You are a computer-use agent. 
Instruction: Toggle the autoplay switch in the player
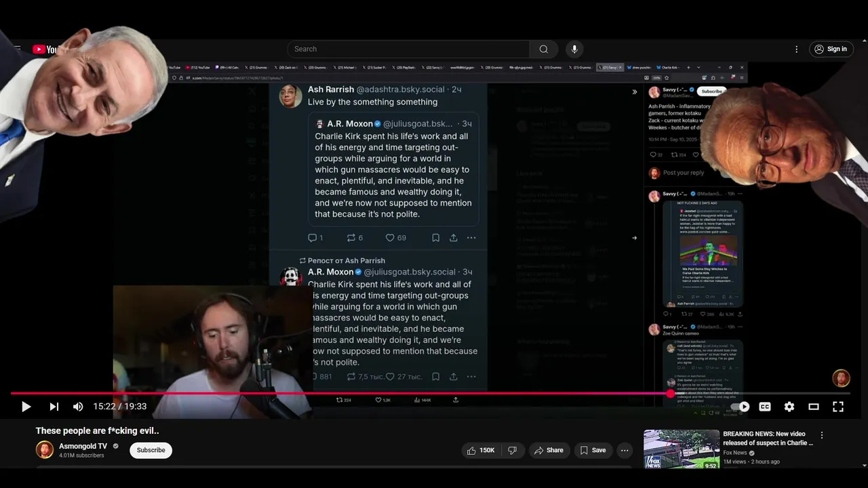point(741,407)
